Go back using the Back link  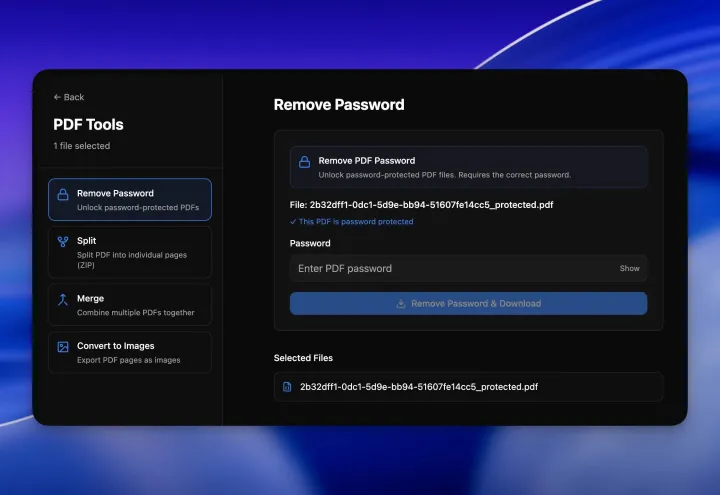point(69,97)
